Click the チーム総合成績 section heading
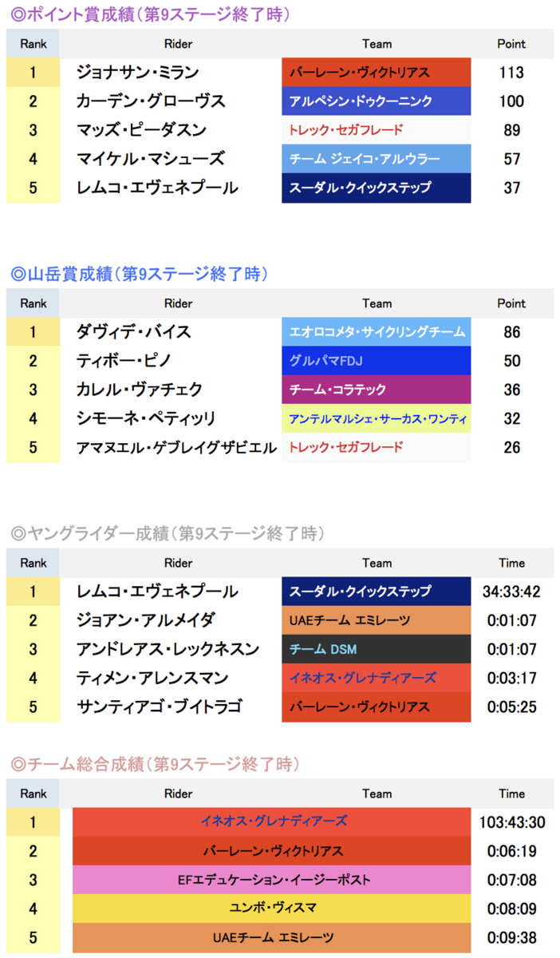Image resolution: width=560 pixels, height=958 pixels. 155,764
